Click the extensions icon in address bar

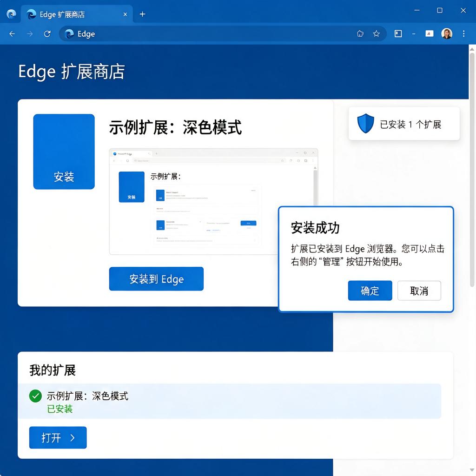(360, 33)
